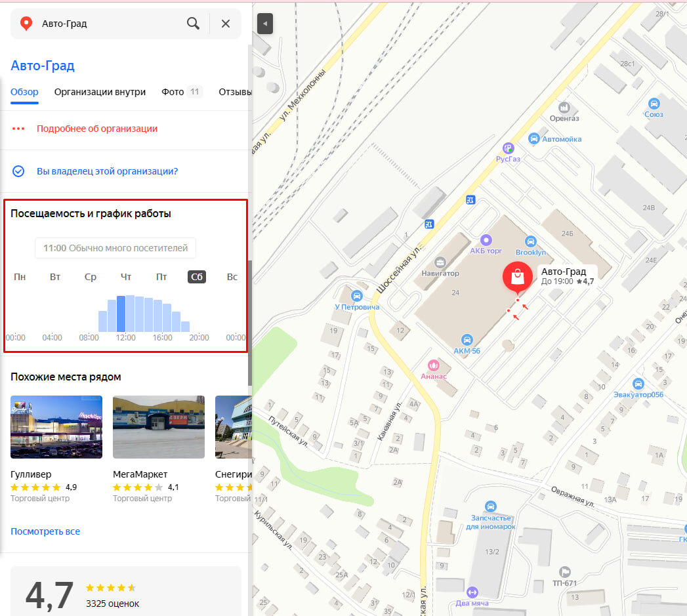Click the Ананас pink marker
This screenshot has height=616, width=687.
(433, 365)
